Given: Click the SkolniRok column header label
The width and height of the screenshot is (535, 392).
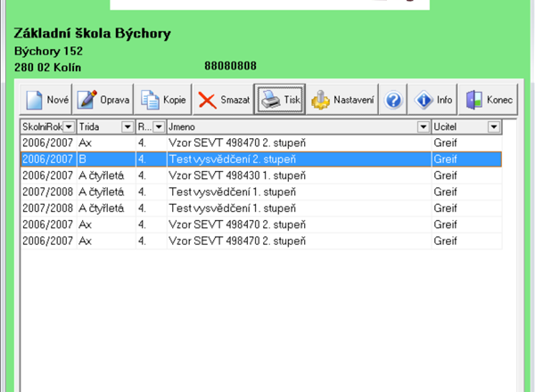Looking at the screenshot, I should [40, 127].
